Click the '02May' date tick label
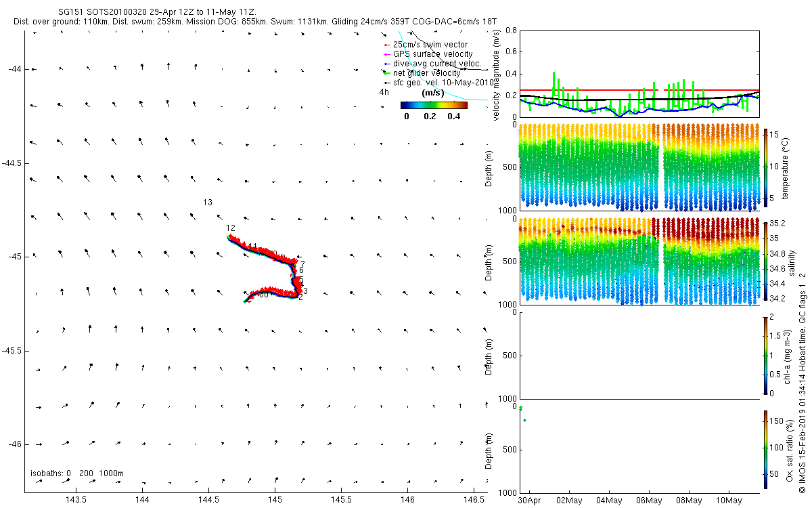The width and height of the screenshot is (812, 508). point(569,501)
